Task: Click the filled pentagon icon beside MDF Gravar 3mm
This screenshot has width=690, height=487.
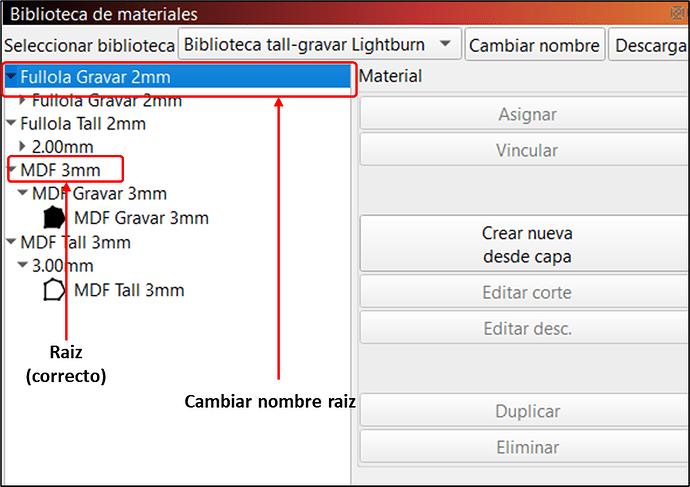Action: click(54, 217)
